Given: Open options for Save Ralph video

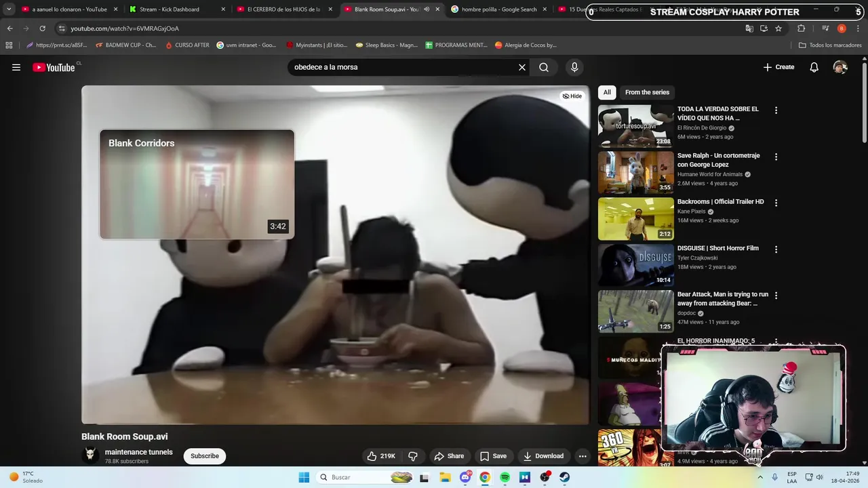Looking at the screenshot, I should click(776, 157).
